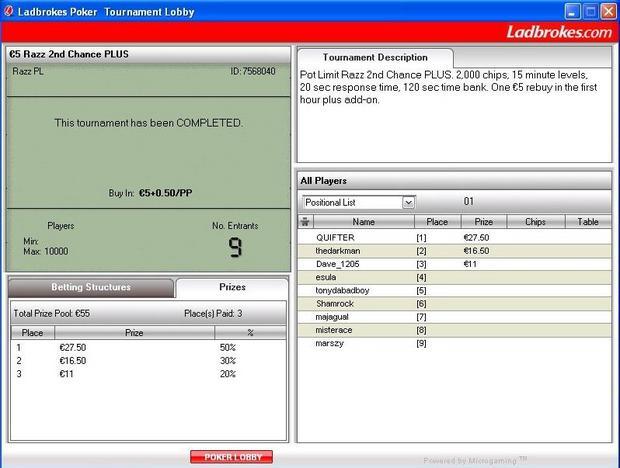Image resolution: width=620 pixels, height=468 pixels.
Task: Click the €11 prize for Dave_1205
Action: [470, 264]
